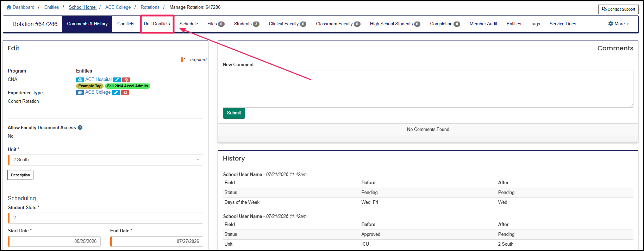Click the End Date field 07/27/2026
Screen dimensions: 644x251
157,241
